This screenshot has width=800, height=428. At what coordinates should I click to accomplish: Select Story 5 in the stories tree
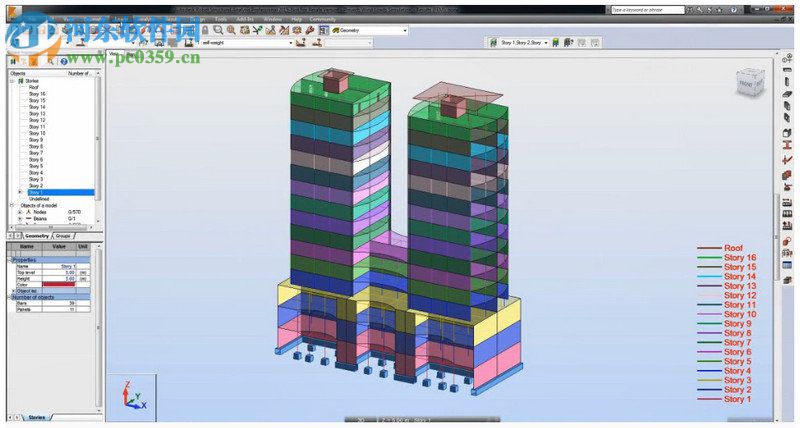[36, 166]
